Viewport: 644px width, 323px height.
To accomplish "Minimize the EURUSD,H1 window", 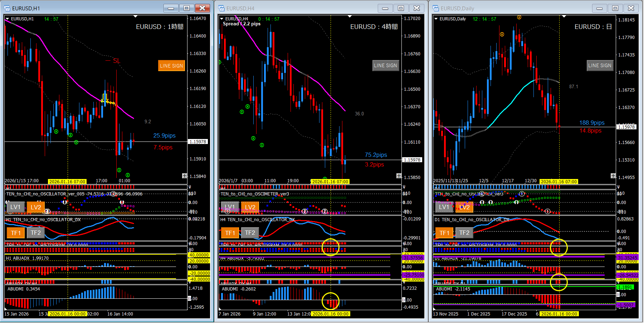I will [x=171, y=8].
